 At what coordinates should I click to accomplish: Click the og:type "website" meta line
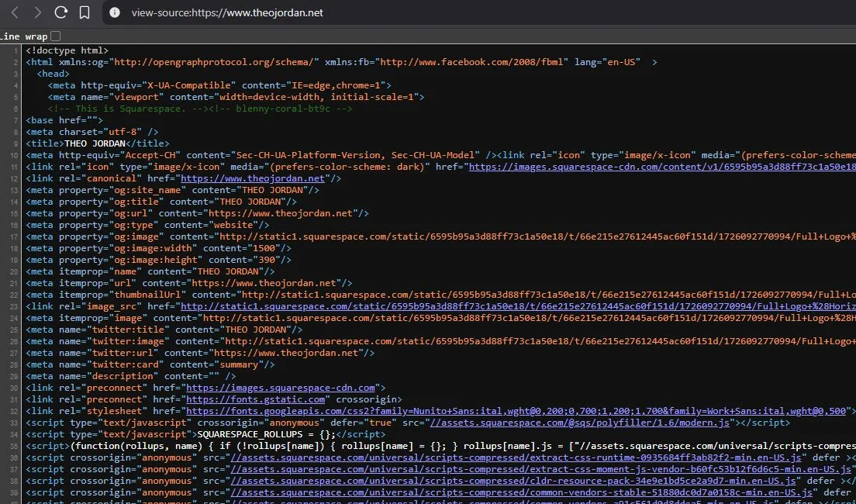(x=147, y=225)
